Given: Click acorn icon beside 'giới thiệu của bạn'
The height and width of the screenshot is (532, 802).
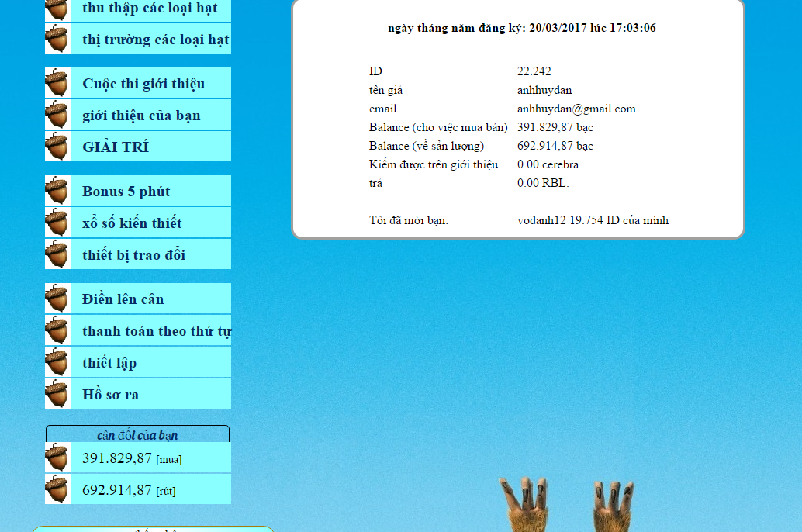Looking at the screenshot, I should tap(57, 115).
